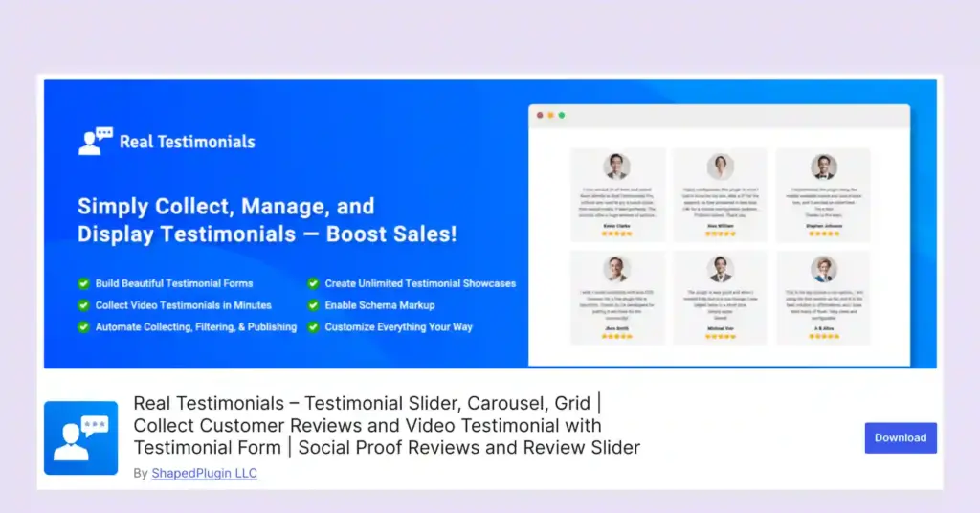Click the star rating under A B Alice
The image size is (980, 513).
click(824, 336)
